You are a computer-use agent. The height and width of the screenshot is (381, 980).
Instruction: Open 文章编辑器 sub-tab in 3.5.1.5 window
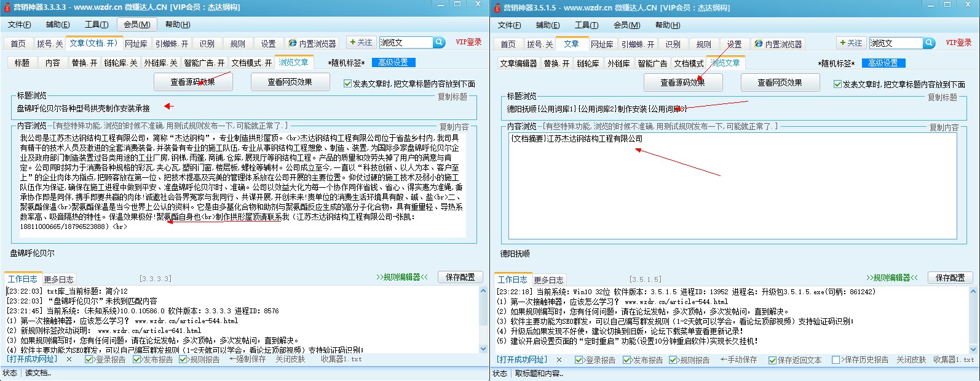coord(518,63)
